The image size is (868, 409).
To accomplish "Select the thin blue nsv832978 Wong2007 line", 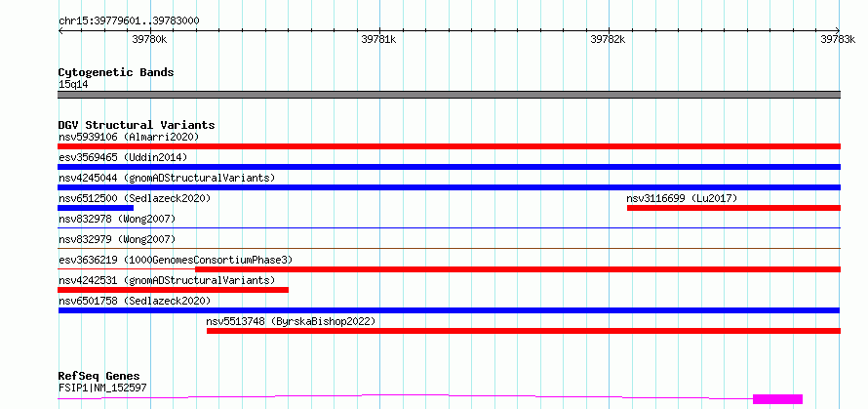I will [449, 227].
